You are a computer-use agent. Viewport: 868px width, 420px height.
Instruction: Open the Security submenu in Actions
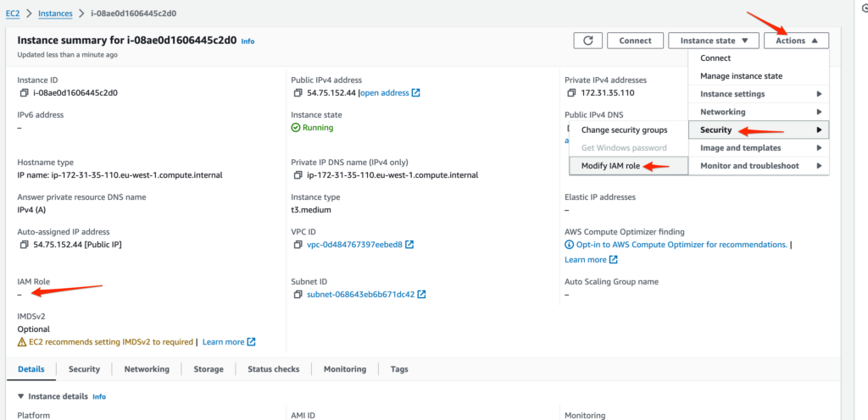[x=759, y=130]
